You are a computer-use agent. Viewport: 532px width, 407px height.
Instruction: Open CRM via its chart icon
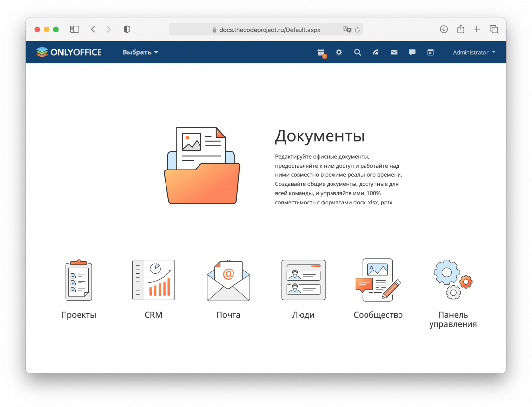pos(153,279)
